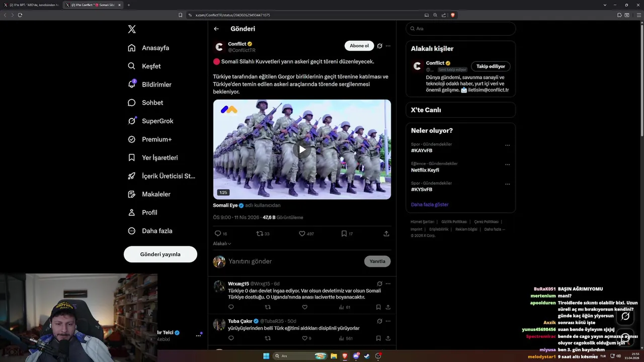Share the Wrxæg15 reply
This screenshot has width=644, height=362.
click(388, 307)
